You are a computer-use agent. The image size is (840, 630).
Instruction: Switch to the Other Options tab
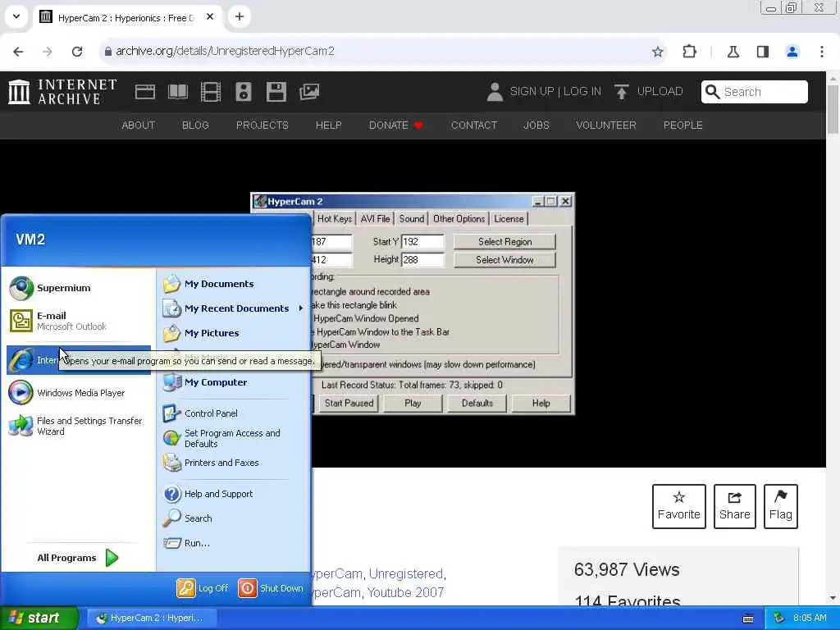coord(459,218)
